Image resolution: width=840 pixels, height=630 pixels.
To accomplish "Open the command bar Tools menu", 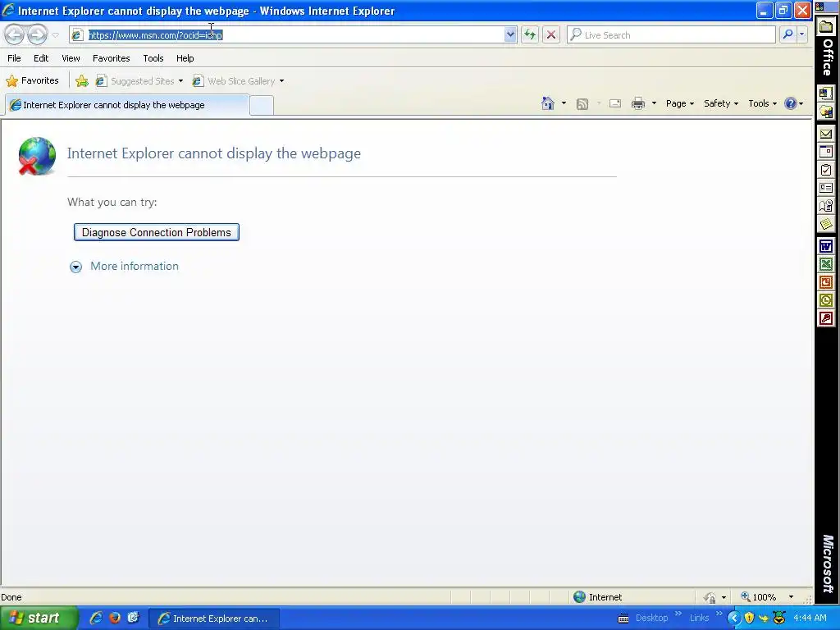I will pyautogui.click(x=762, y=103).
